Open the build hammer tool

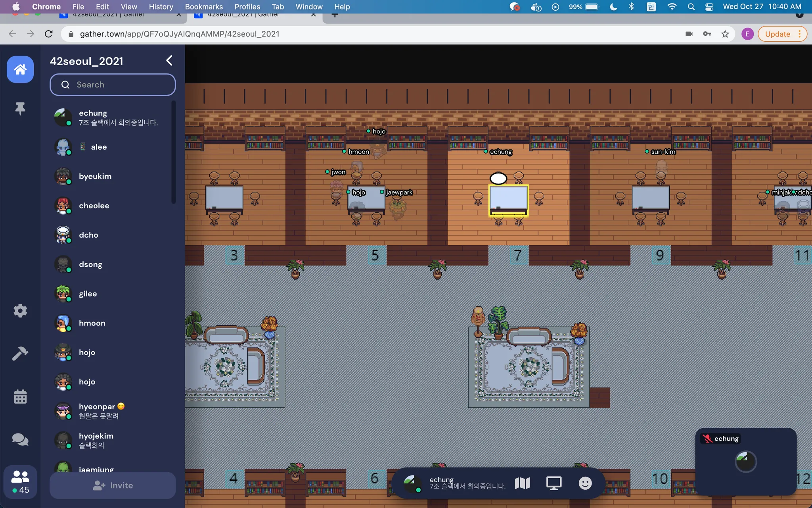[20, 353]
